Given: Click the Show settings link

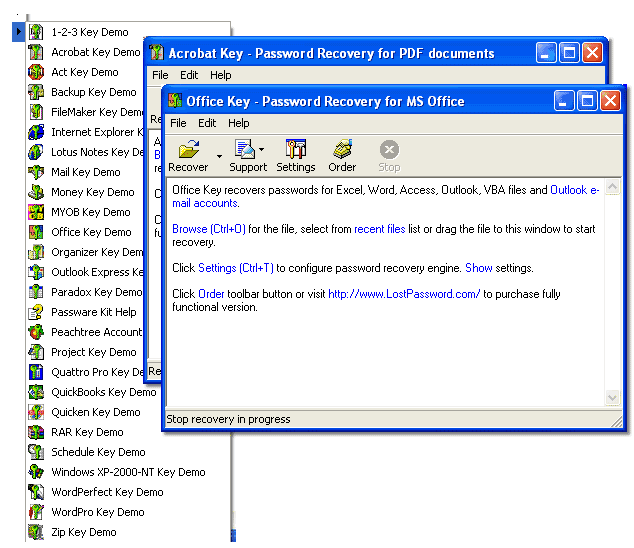Looking at the screenshot, I should (479, 268).
